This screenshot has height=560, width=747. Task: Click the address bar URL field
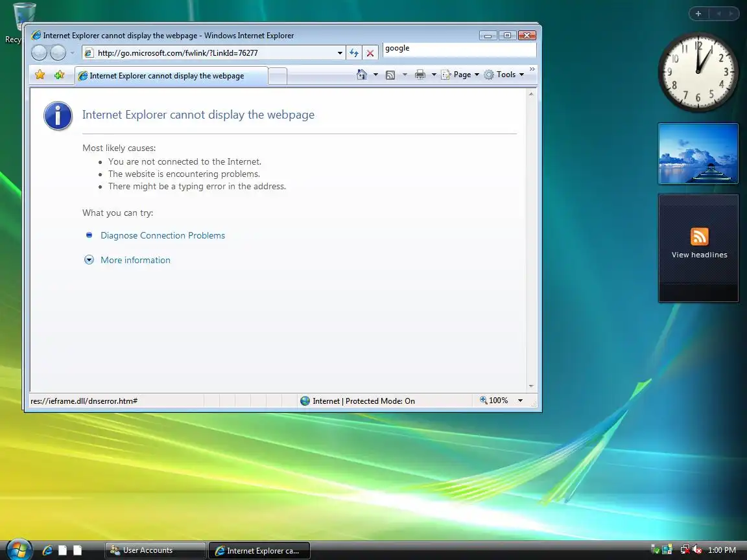[x=215, y=53]
